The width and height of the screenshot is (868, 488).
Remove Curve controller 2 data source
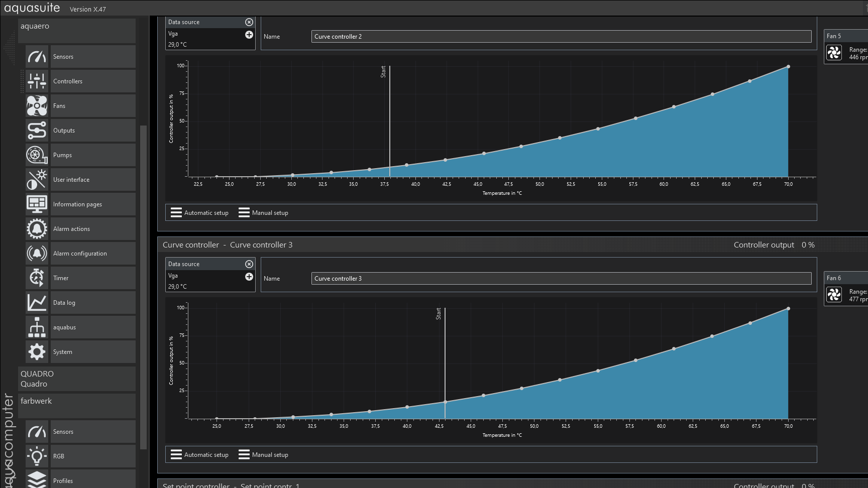(249, 22)
